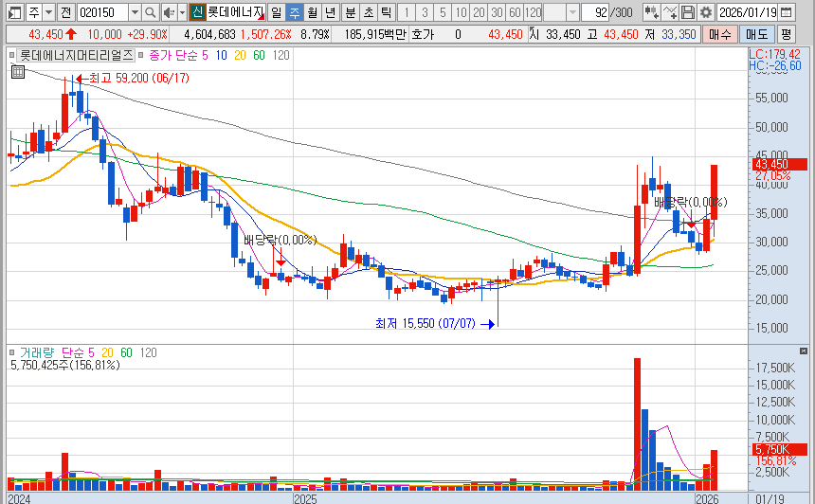Select the price MA 10 blue label
Screen dimensions: 815x504
[x=222, y=55]
